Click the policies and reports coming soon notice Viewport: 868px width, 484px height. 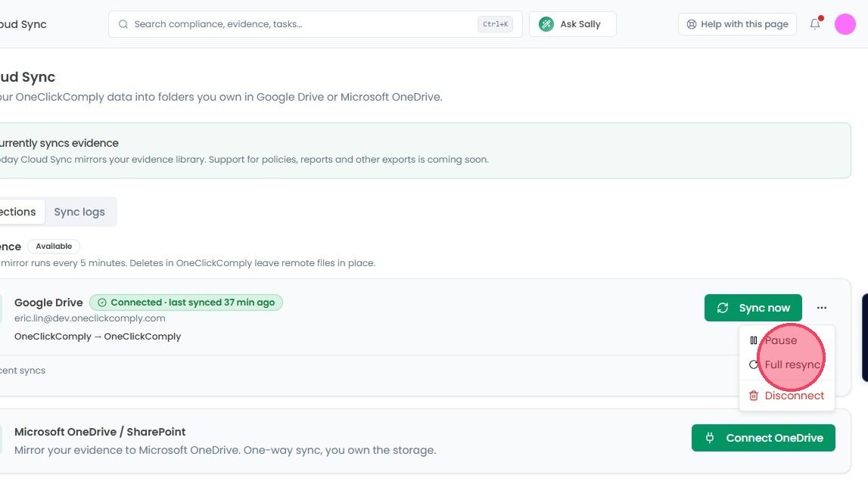[244, 160]
